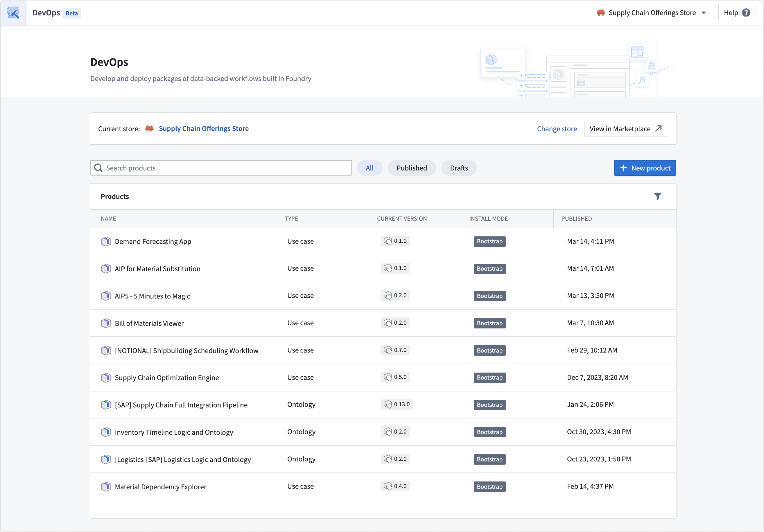This screenshot has height=532, width=764.
Task: Click the SAP Supply Chain Full Integration Pipeline icon
Action: pos(106,405)
